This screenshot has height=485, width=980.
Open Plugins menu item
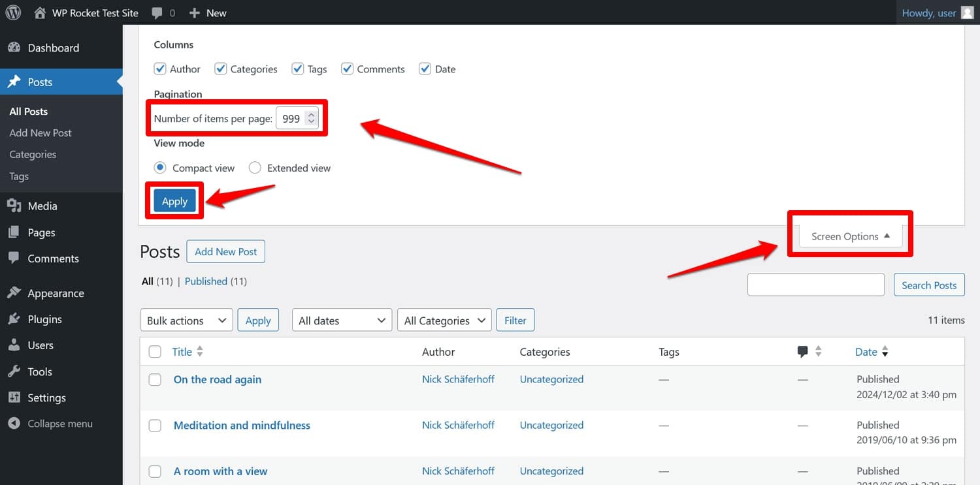tap(61, 319)
